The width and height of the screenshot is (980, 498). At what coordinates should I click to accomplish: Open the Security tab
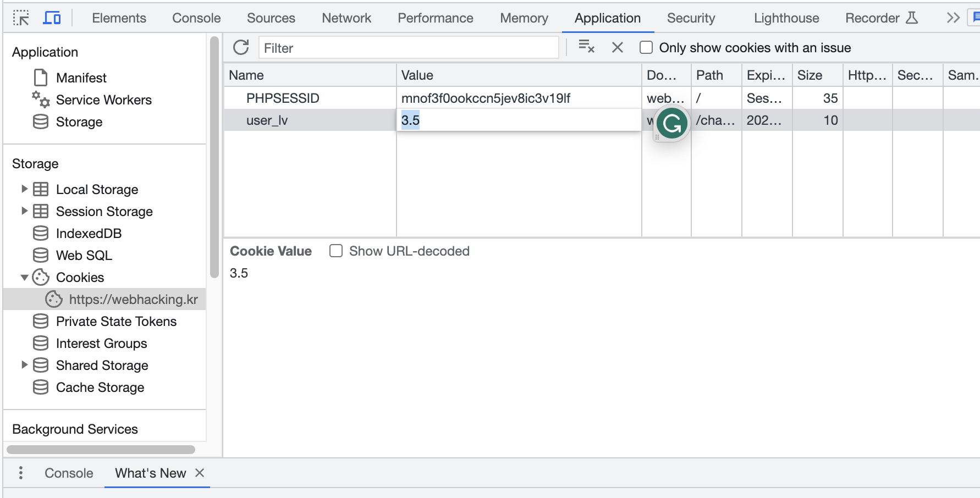(x=691, y=18)
